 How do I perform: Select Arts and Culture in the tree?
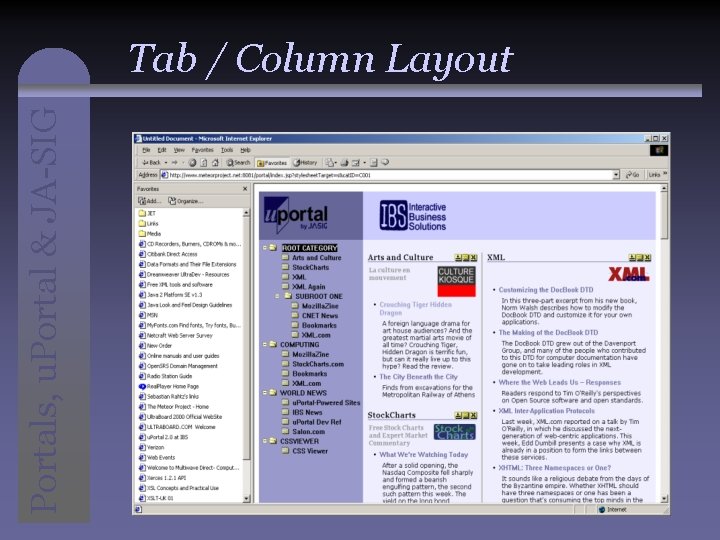[317, 258]
